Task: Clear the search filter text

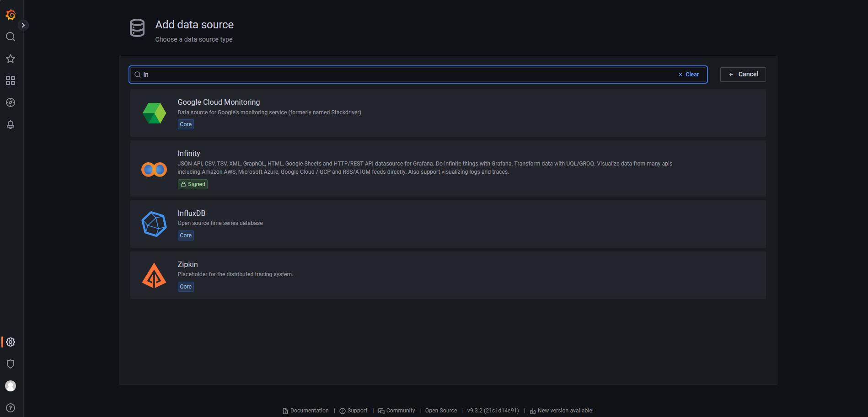Action: 689,75
